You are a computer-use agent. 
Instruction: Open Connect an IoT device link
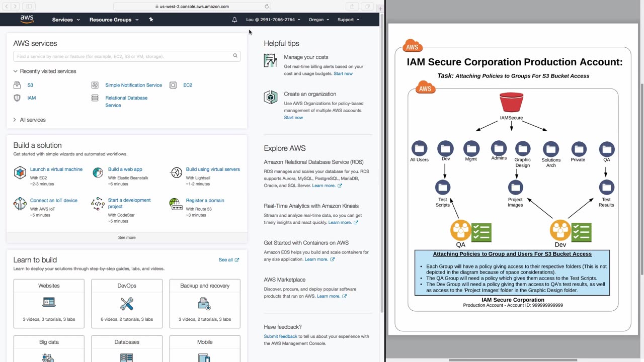[x=54, y=201]
